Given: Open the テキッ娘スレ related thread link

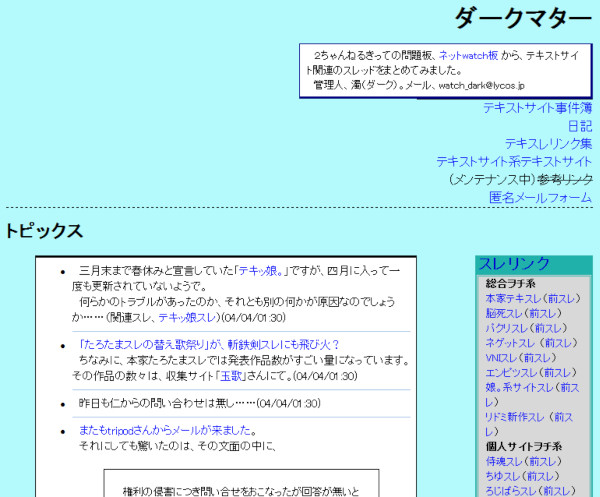Looking at the screenshot, I should 188,318.
